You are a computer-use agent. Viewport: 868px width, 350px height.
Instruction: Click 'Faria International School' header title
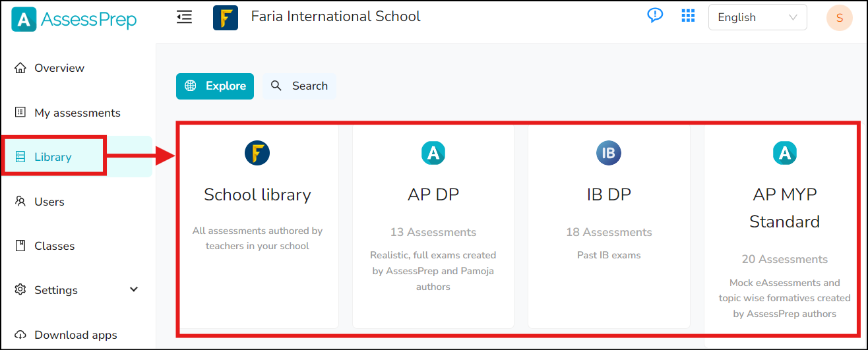(x=336, y=16)
